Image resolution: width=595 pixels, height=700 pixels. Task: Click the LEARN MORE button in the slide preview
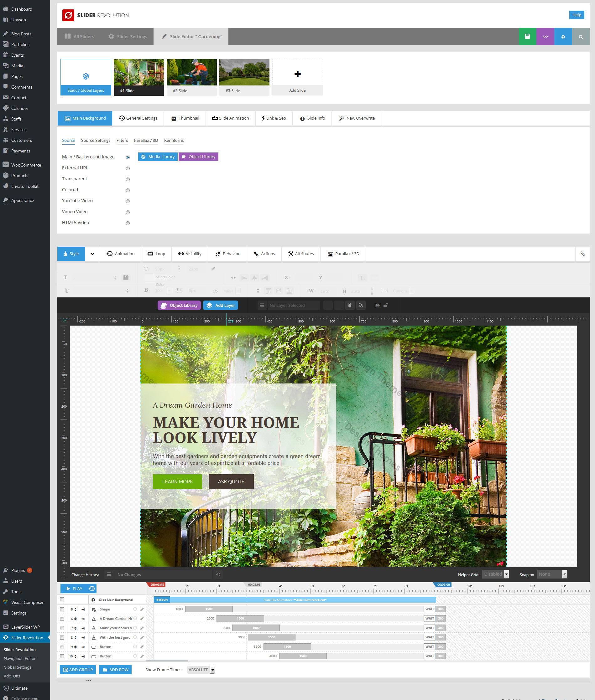click(177, 481)
